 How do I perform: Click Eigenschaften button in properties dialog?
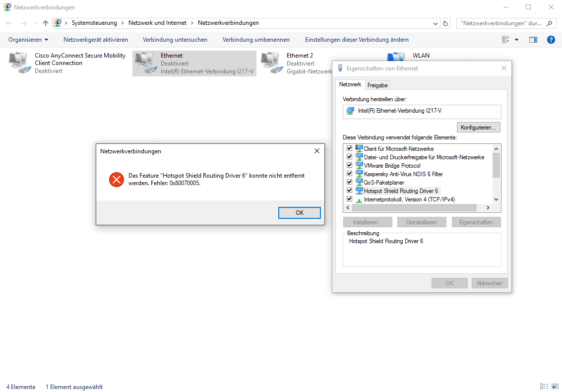pyautogui.click(x=476, y=222)
